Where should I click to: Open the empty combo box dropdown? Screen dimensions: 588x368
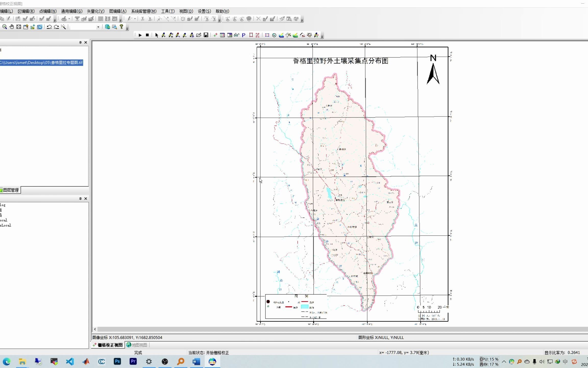coord(98,27)
